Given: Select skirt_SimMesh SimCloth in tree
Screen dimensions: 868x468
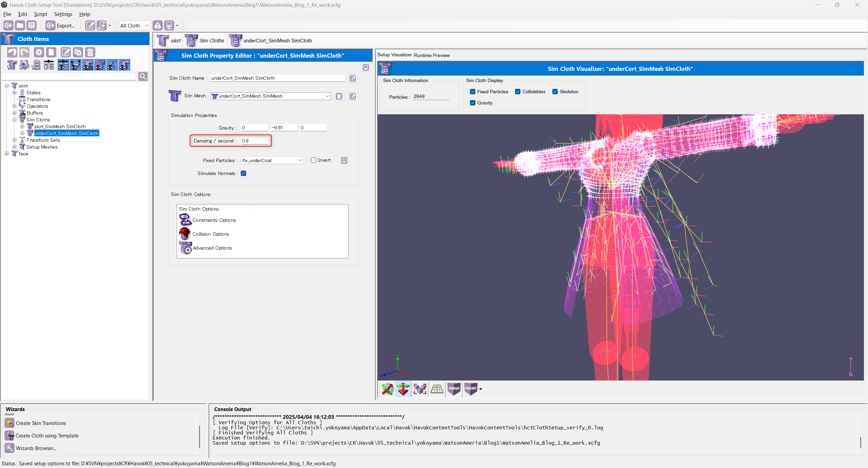Looking at the screenshot, I should point(60,126).
